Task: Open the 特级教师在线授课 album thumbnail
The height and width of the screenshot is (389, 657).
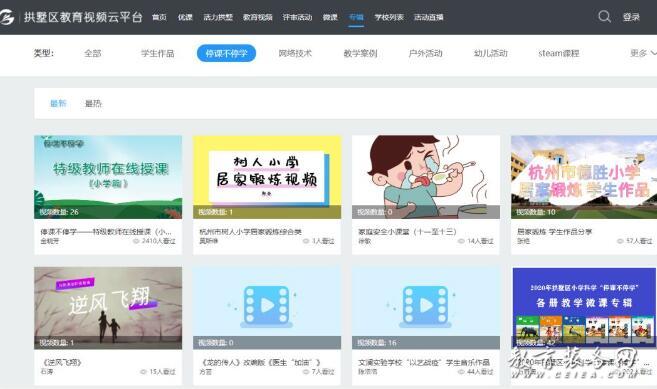Action: pos(108,177)
